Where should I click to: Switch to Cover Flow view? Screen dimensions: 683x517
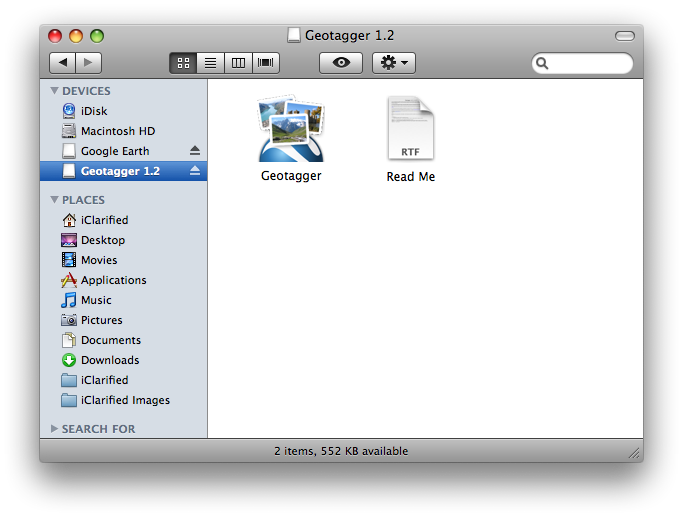pyautogui.click(x=265, y=63)
